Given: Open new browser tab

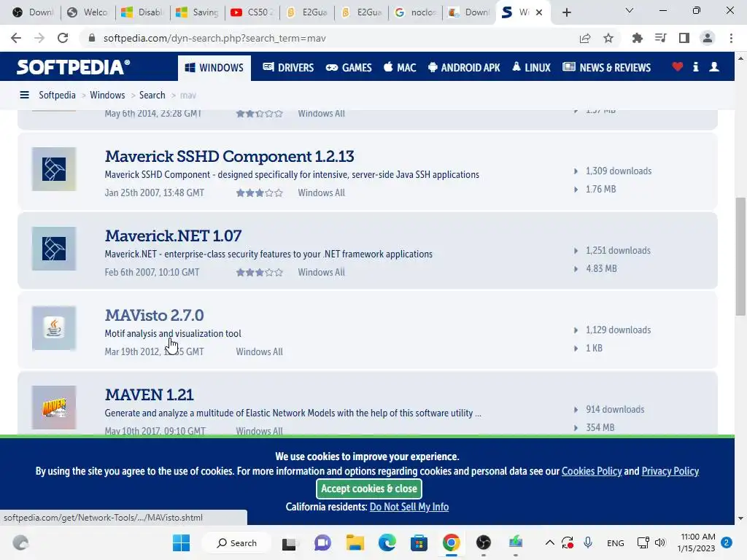Looking at the screenshot, I should [x=566, y=12].
